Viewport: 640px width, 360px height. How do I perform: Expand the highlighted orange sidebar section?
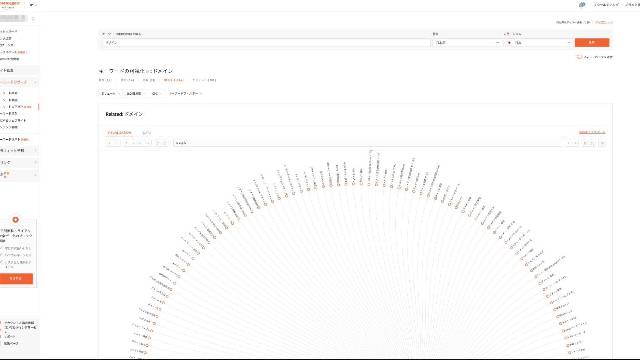coord(19,82)
